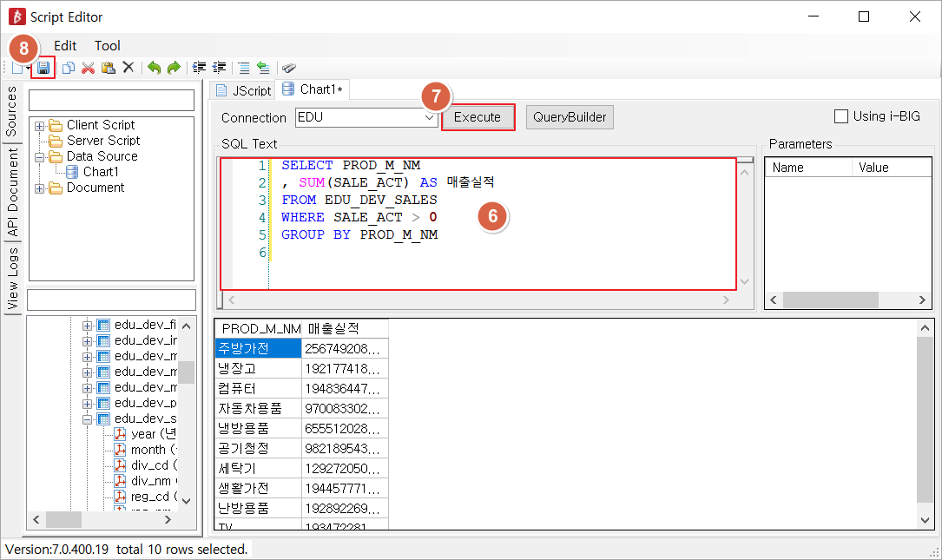This screenshot has height=560, width=942.
Task: Click the Paste clipboard icon
Action: click(108, 68)
